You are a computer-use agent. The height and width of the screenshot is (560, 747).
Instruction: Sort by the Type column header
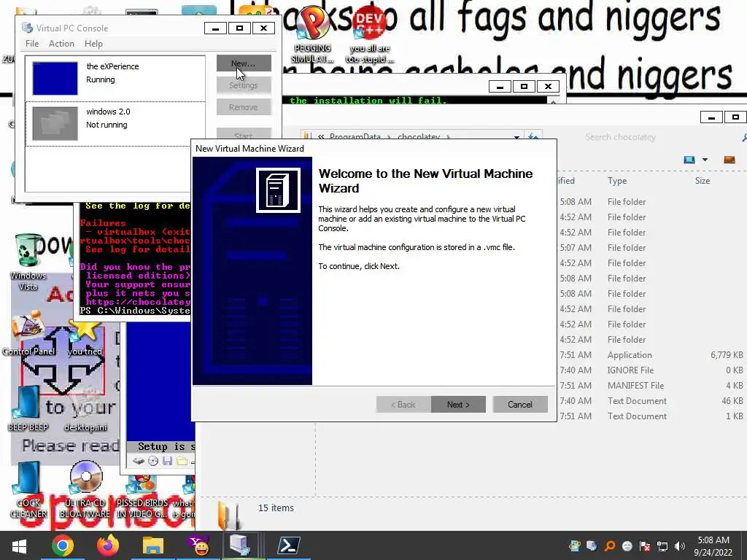(617, 181)
